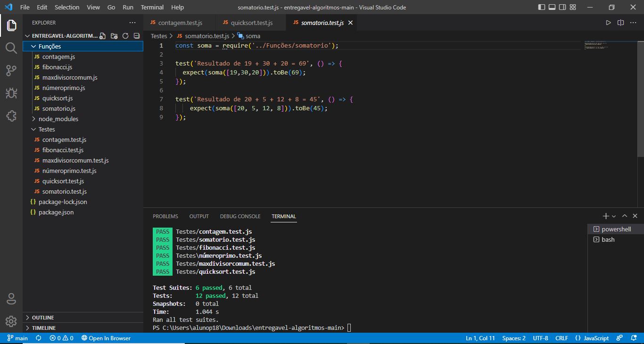This screenshot has width=644, height=344.
Task: Open the Search view in the Activity Bar
Action: (11, 48)
